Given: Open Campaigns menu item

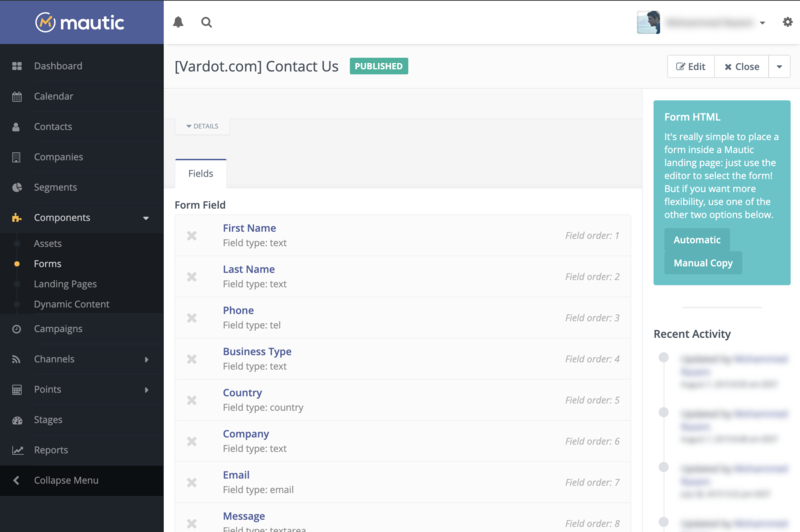Looking at the screenshot, I should point(58,329).
